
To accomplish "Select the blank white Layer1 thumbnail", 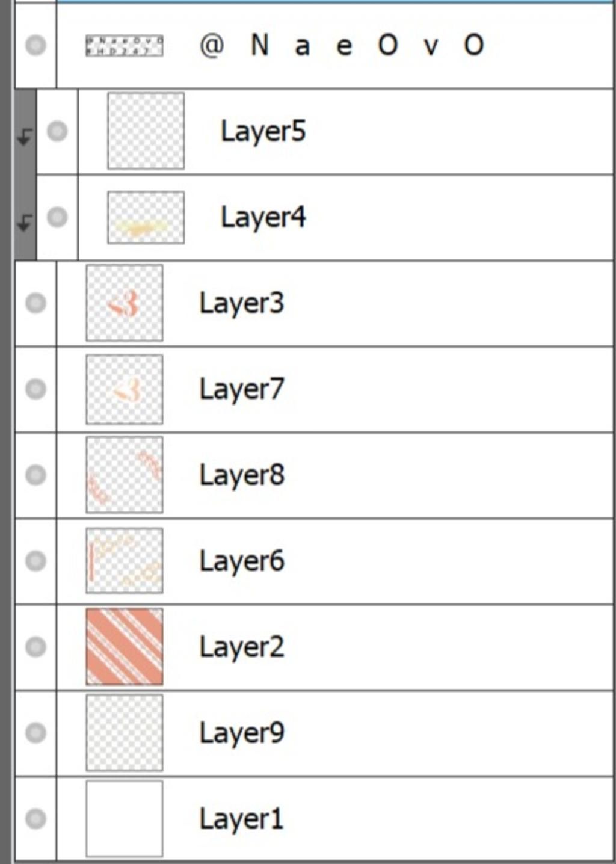I will 125,818.
